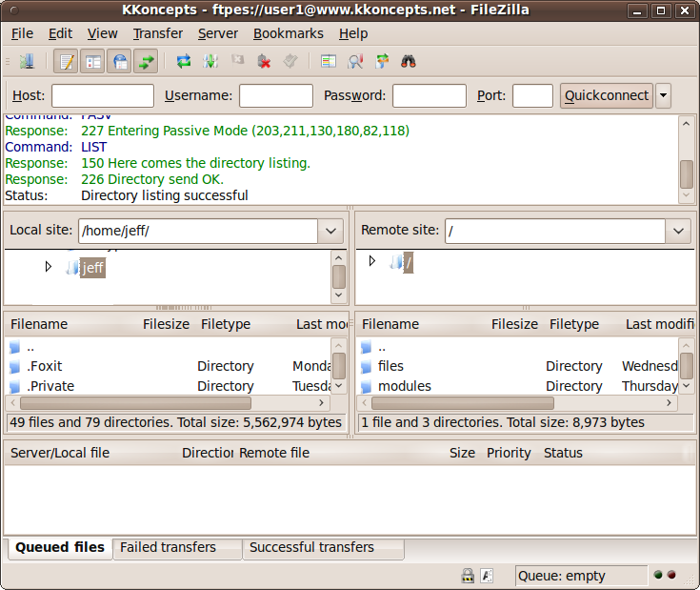
Task: Open the Local site path dropdown
Action: (x=330, y=231)
